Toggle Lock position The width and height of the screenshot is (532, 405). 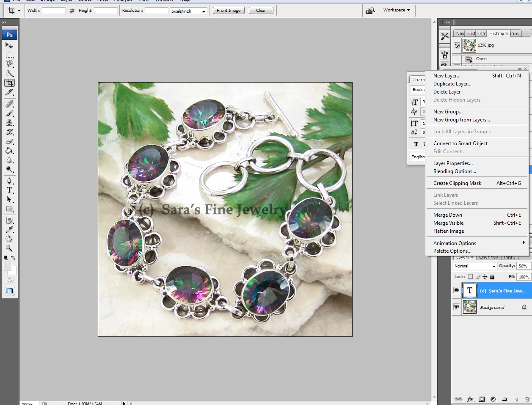tap(485, 277)
